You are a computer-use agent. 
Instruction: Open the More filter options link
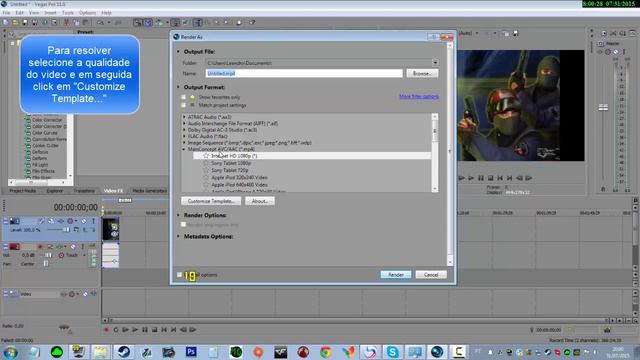419,97
